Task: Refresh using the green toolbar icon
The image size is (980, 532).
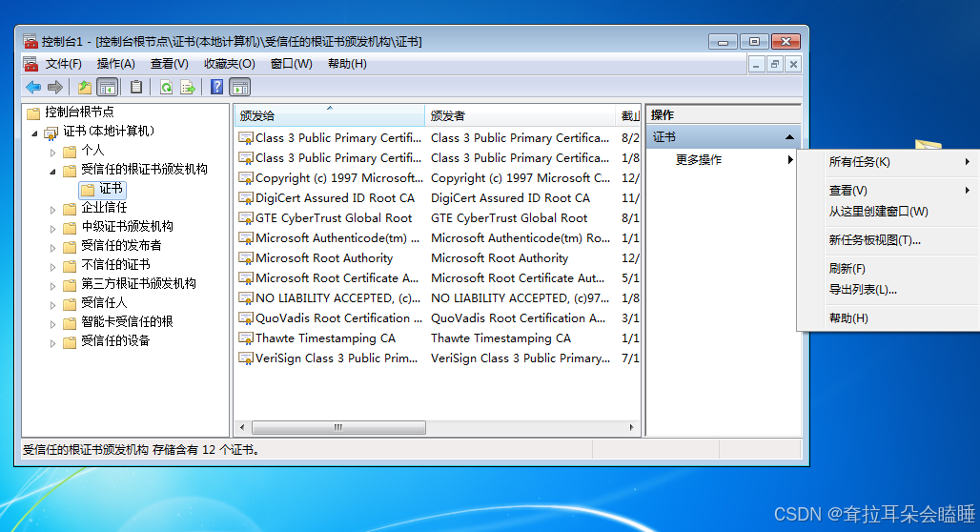Action: 166,88
